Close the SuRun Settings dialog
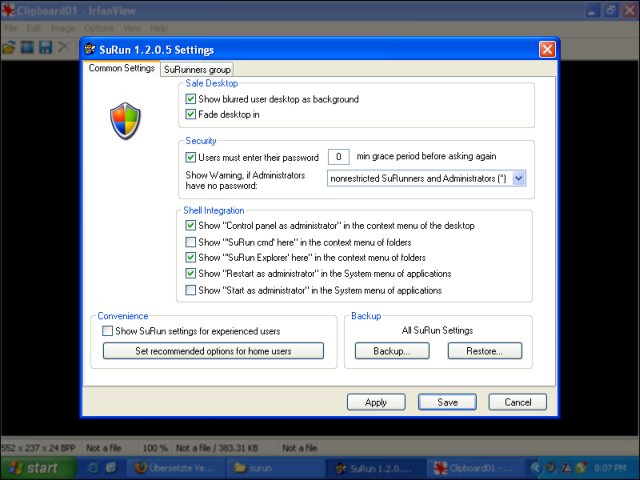This screenshot has width=640, height=480. 547,50
